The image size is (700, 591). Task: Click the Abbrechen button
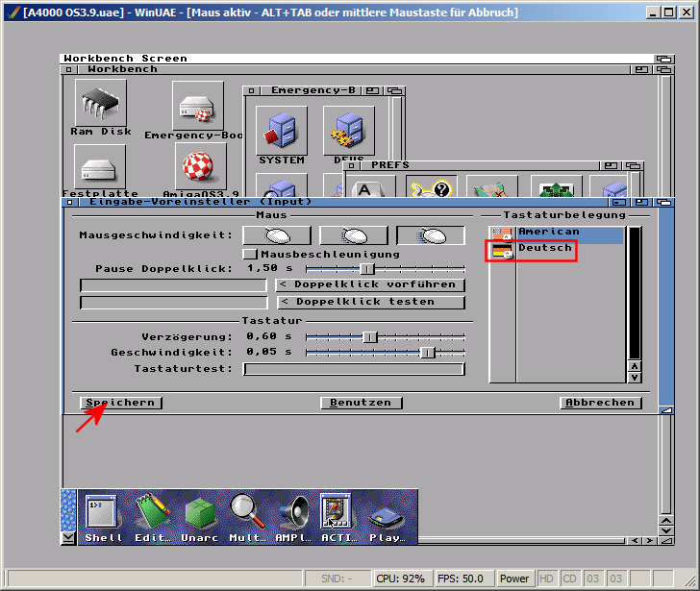coord(600,403)
